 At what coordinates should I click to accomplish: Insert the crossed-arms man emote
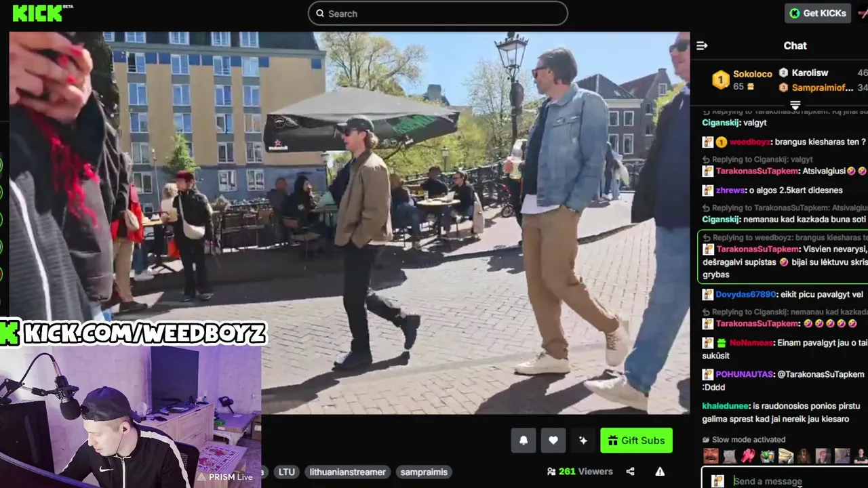click(x=861, y=456)
